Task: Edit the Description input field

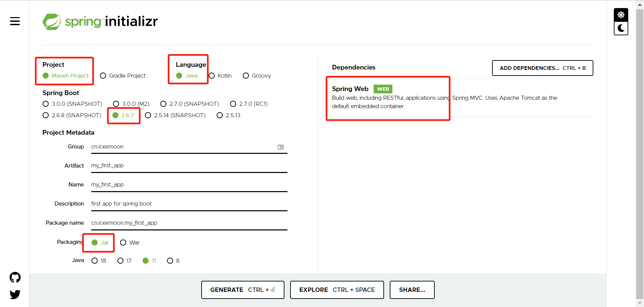Action: click(189, 204)
